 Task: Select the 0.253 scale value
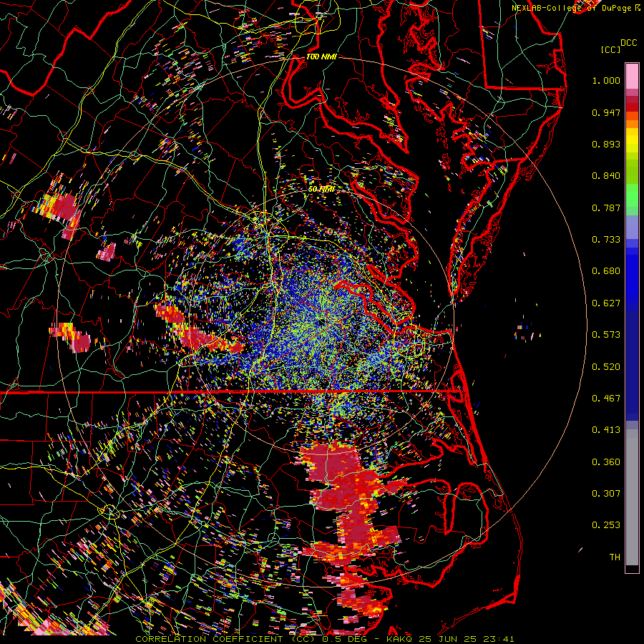606,525
